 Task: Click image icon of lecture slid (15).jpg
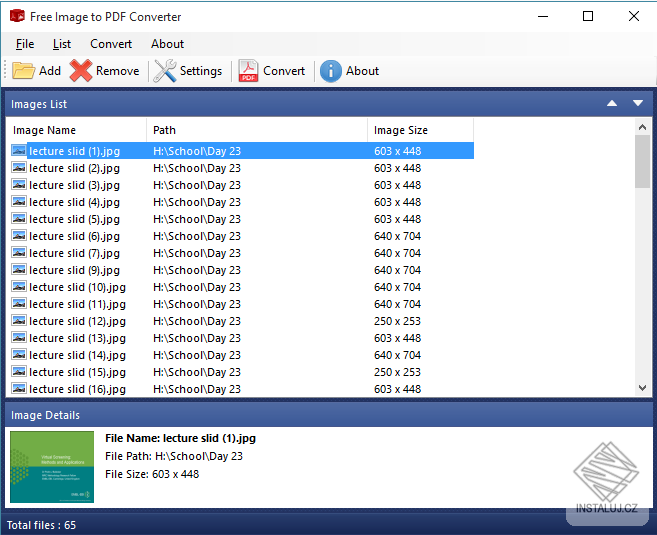coord(19,372)
